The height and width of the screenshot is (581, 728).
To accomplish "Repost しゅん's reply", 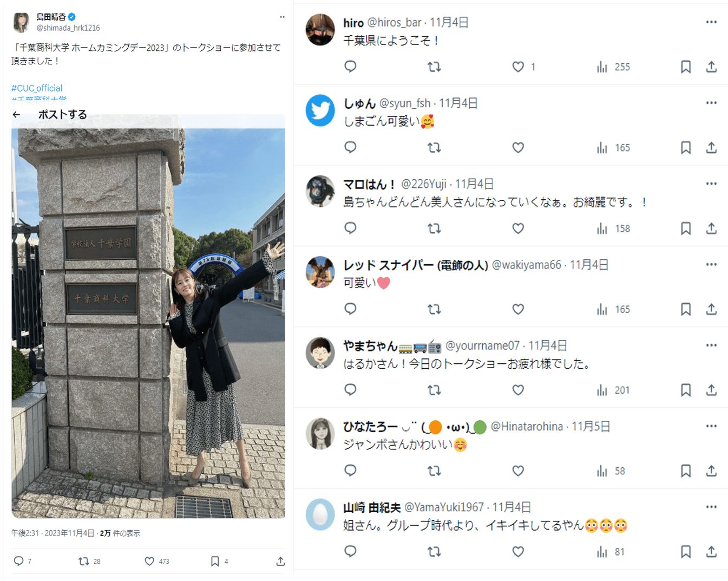I will (434, 148).
